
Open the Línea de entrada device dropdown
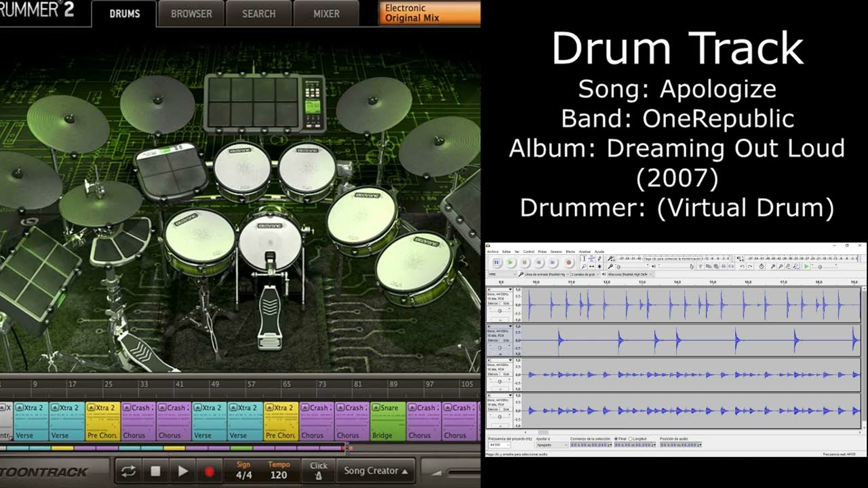coord(547,274)
